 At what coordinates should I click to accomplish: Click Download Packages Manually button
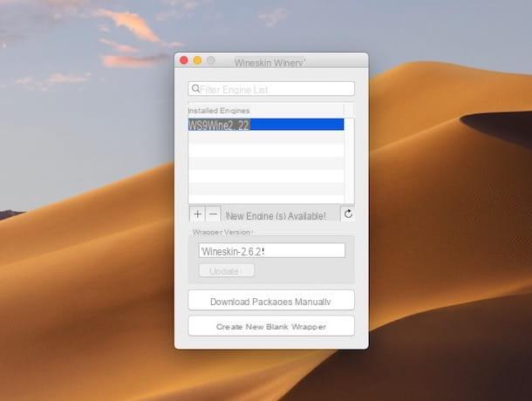coord(271,300)
